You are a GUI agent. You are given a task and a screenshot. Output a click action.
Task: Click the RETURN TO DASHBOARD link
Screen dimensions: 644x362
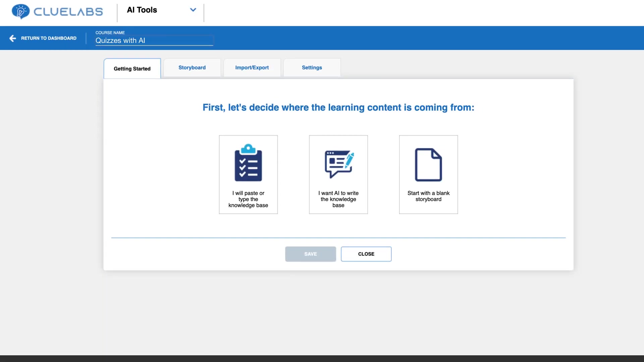coord(49,38)
